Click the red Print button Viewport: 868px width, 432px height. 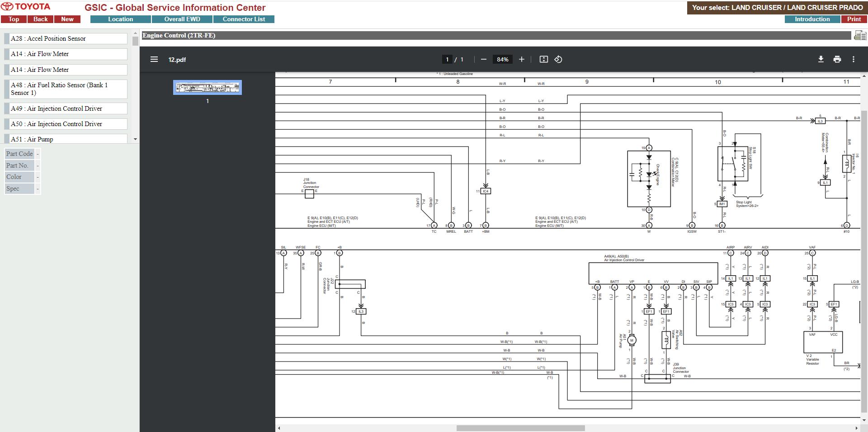pos(854,19)
